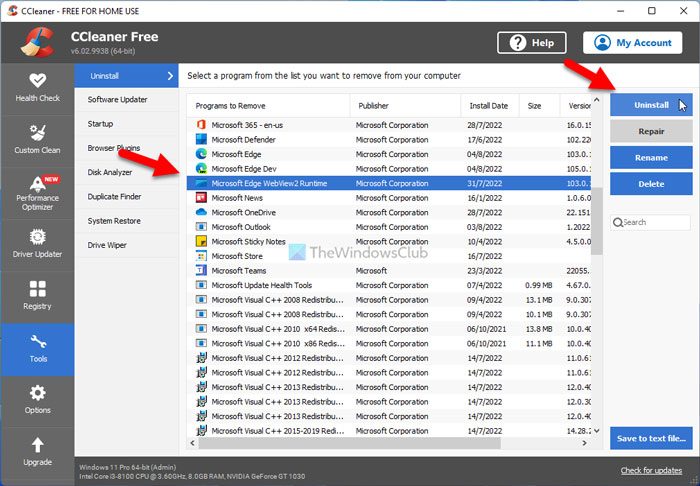Open My Account in header
The width and height of the screenshot is (700, 486).
coord(633,43)
